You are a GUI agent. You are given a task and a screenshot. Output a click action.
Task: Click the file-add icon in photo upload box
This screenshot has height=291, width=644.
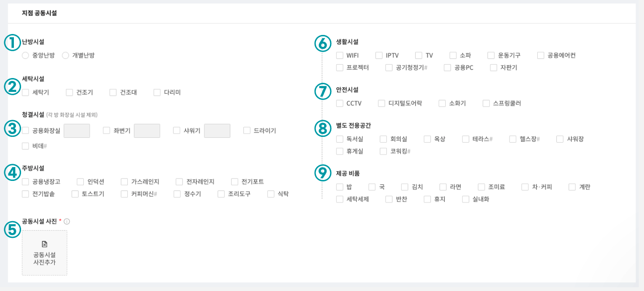click(45, 244)
